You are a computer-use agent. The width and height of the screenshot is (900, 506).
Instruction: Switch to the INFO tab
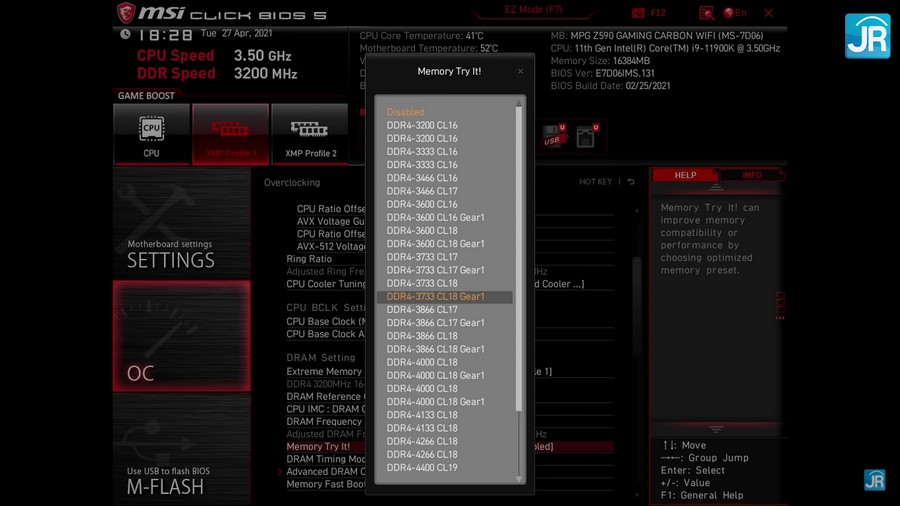(x=752, y=175)
